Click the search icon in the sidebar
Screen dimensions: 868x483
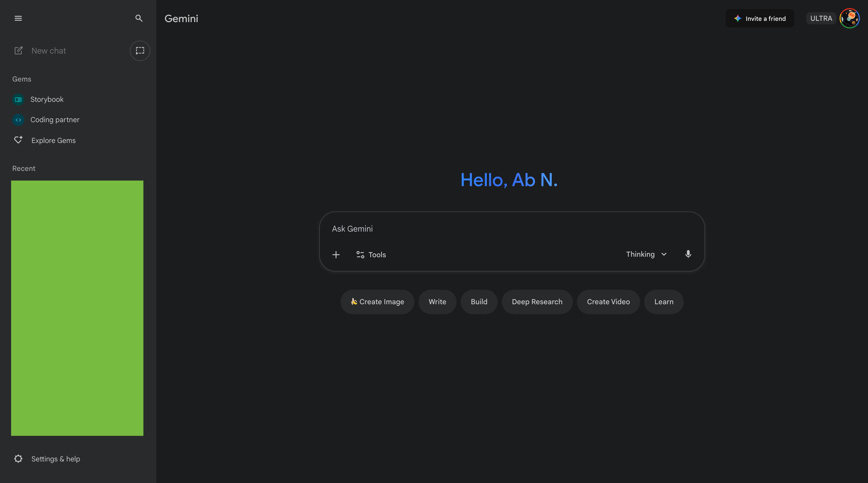click(x=139, y=18)
